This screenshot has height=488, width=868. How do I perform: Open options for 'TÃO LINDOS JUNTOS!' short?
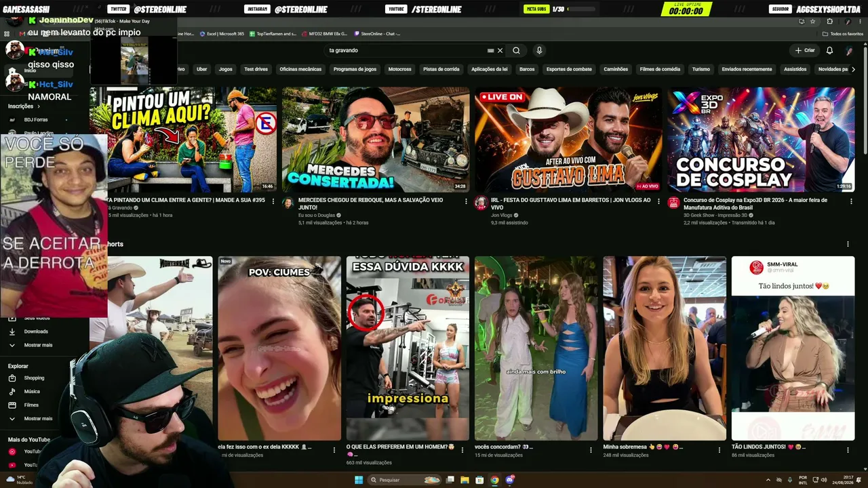click(848, 449)
